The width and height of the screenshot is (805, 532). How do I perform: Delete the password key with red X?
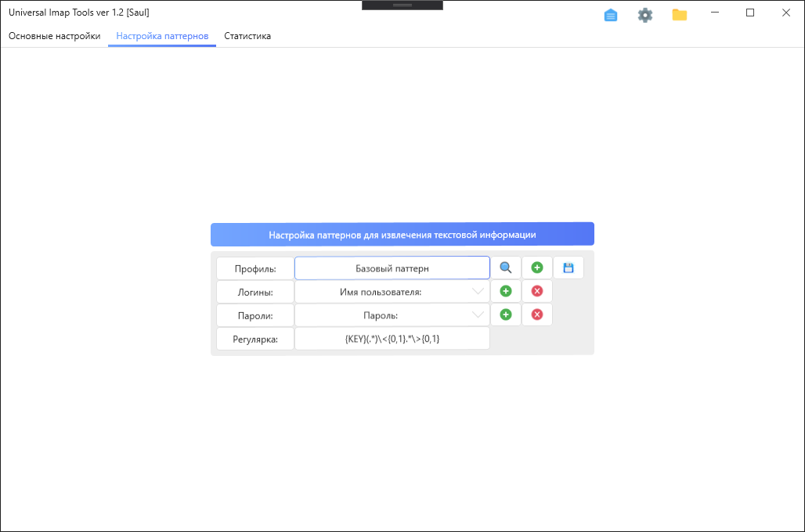coord(537,315)
